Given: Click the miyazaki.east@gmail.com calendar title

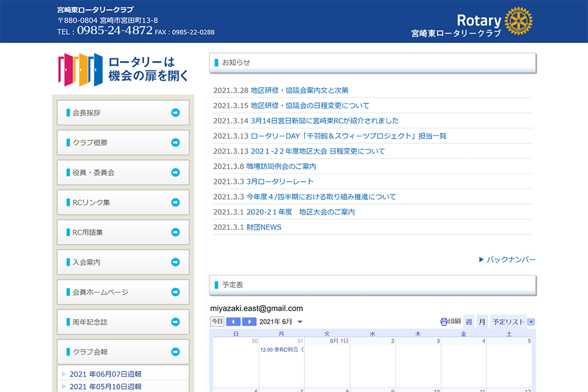Looking at the screenshot, I should [x=256, y=309].
